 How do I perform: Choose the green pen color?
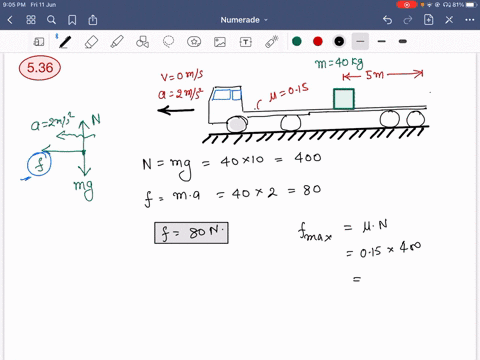coord(297,41)
